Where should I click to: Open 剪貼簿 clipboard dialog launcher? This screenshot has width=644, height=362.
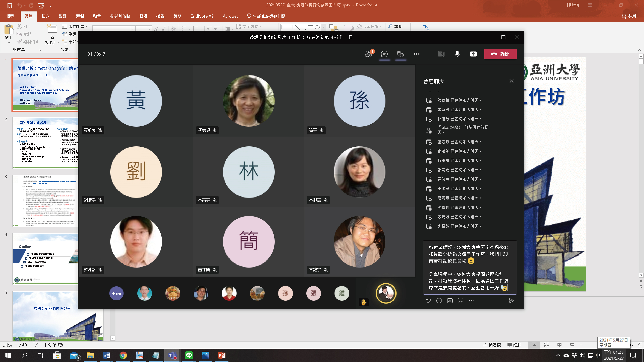click(40, 50)
